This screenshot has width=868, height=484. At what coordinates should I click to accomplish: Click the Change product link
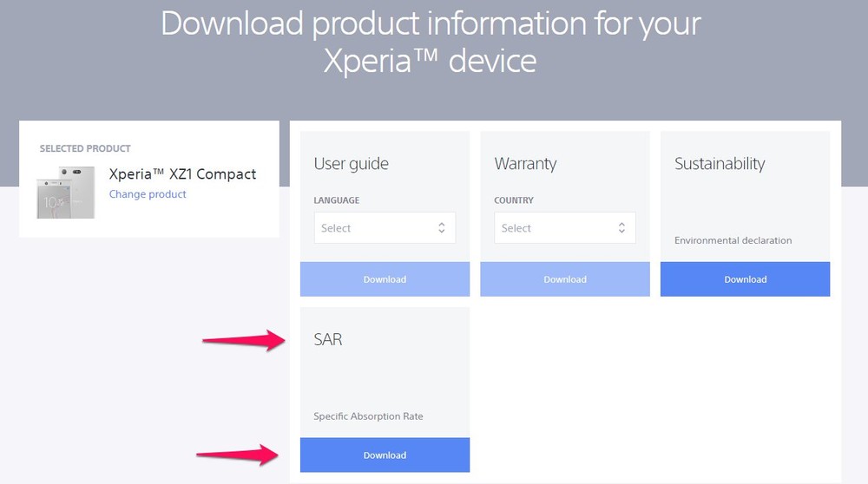pyautogui.click(x=148, y=194)
